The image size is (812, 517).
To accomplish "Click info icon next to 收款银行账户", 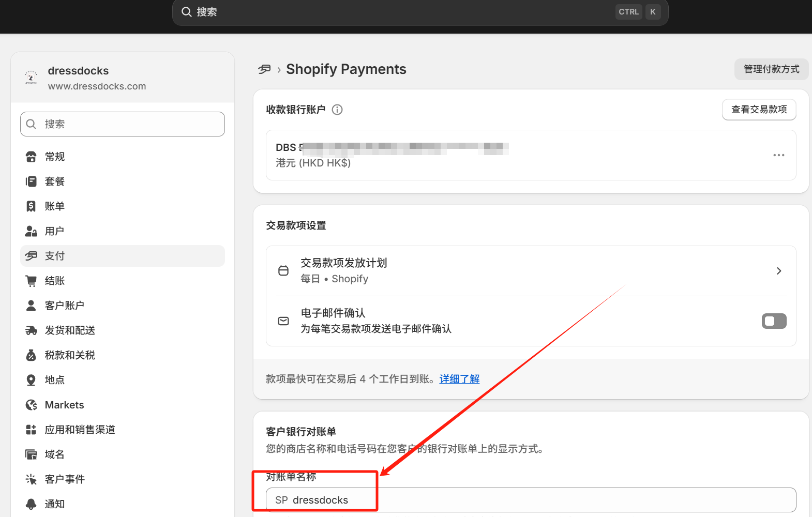I will click(337, 110).
